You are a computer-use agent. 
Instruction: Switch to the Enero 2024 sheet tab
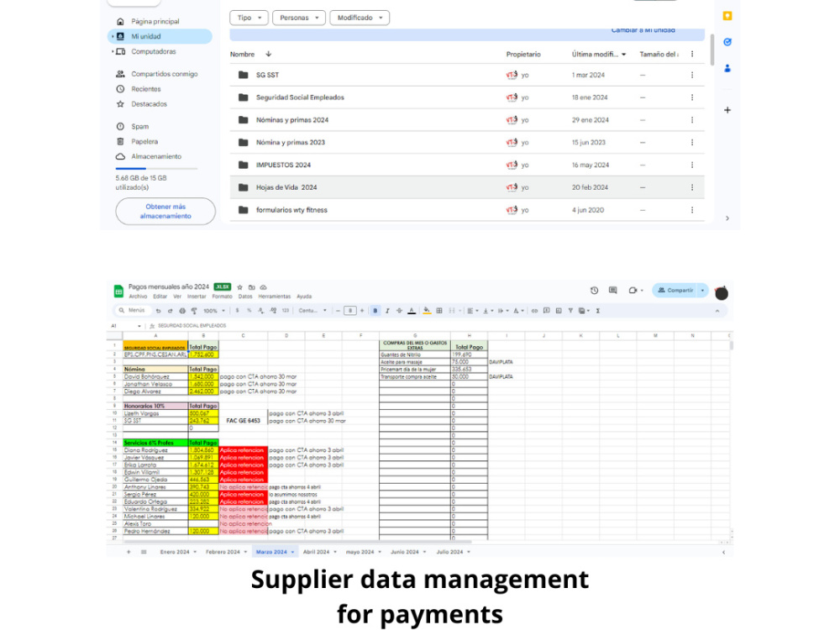click(175, 552)
